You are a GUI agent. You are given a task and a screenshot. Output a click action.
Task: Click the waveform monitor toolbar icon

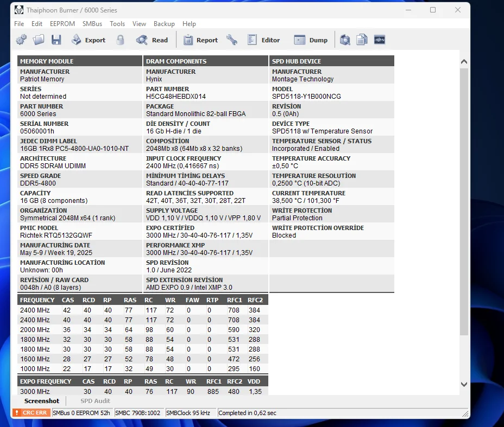pos(379,40)
